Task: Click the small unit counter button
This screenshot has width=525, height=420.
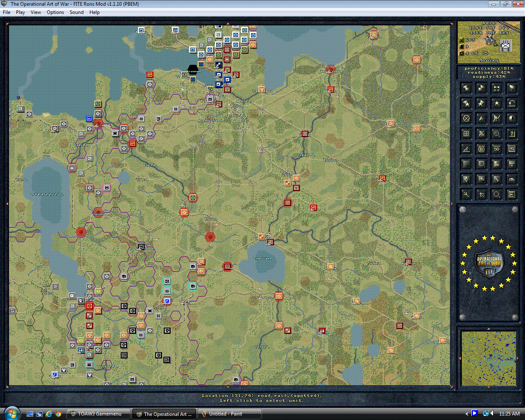Action: tap(466, 134)
